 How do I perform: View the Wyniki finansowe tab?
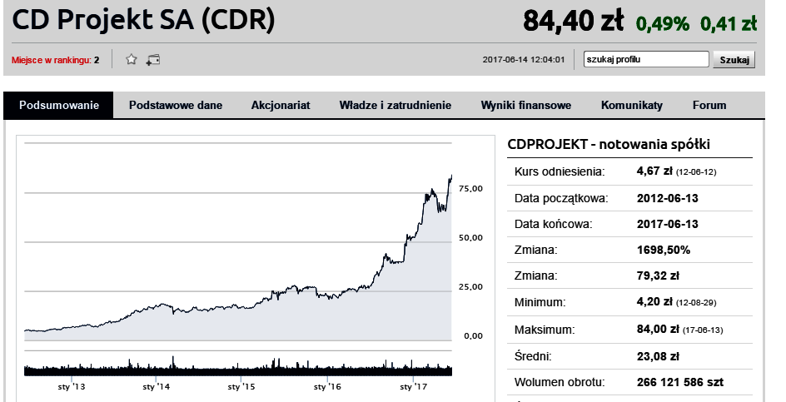point(526,105)
